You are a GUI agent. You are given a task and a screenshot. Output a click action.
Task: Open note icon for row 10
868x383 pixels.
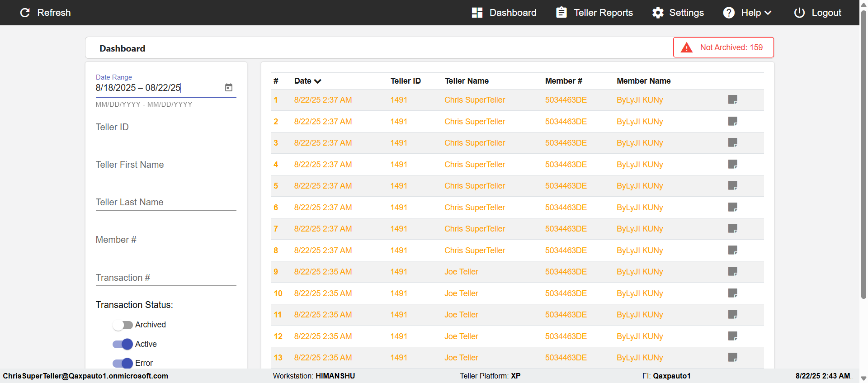[x=733, y=293]
